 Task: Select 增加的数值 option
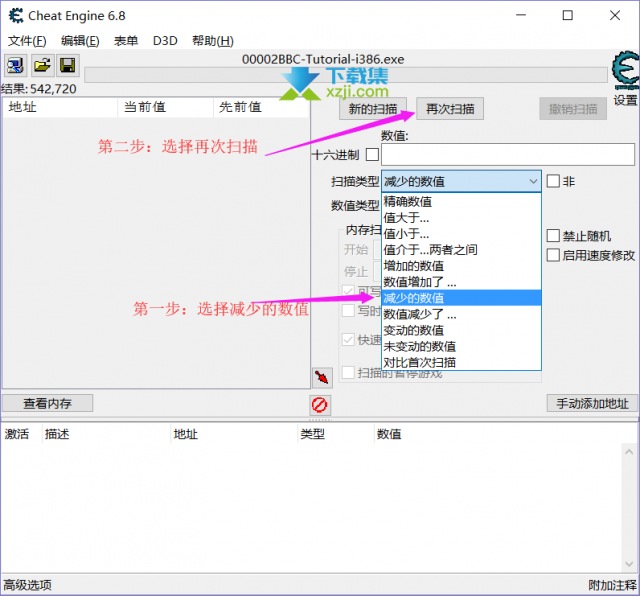[x=461, y=266]
